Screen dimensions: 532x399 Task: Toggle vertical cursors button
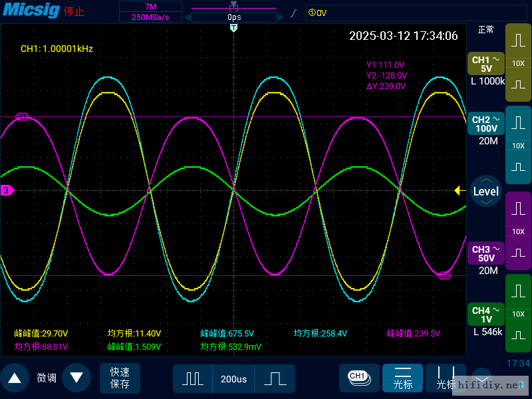(x=446, y=378)
